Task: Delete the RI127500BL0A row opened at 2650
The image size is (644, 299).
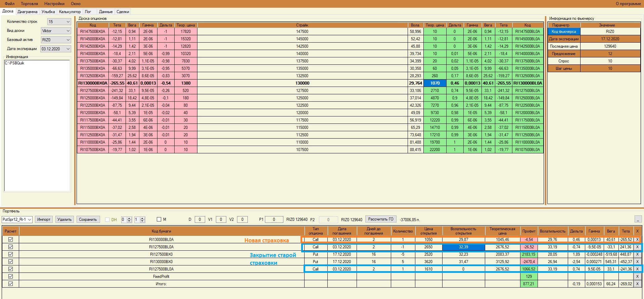Action: pos(637,247)
